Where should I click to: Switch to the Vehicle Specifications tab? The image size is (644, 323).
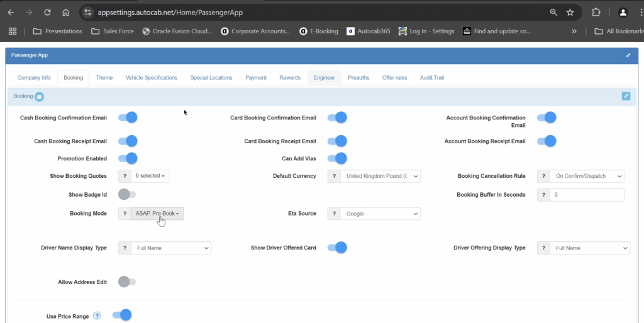(x=152, y=77)
